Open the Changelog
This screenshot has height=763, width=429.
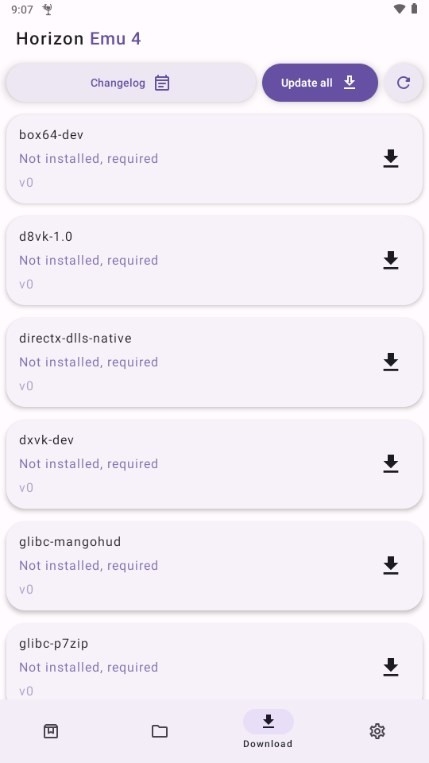(131, 83)
